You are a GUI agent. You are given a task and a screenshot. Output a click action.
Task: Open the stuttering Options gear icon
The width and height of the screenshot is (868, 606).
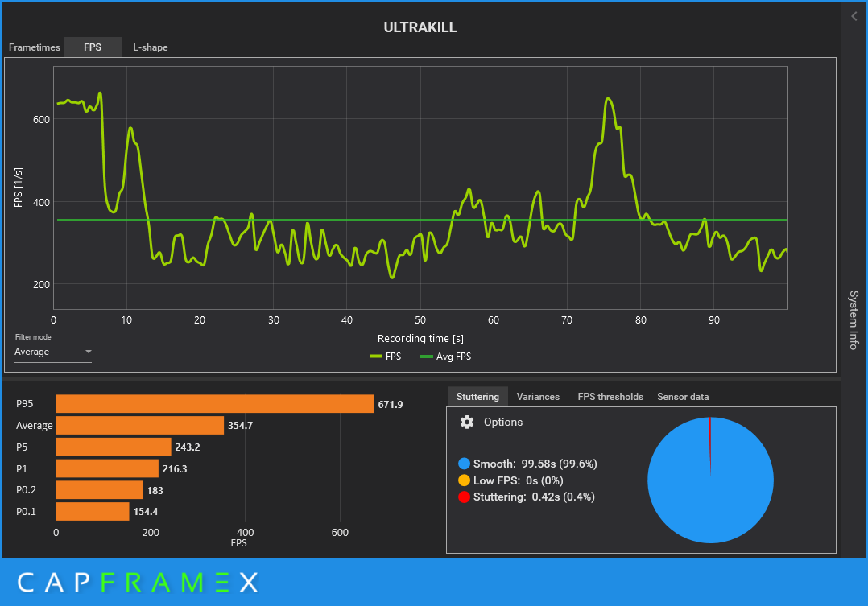(467, 423)
